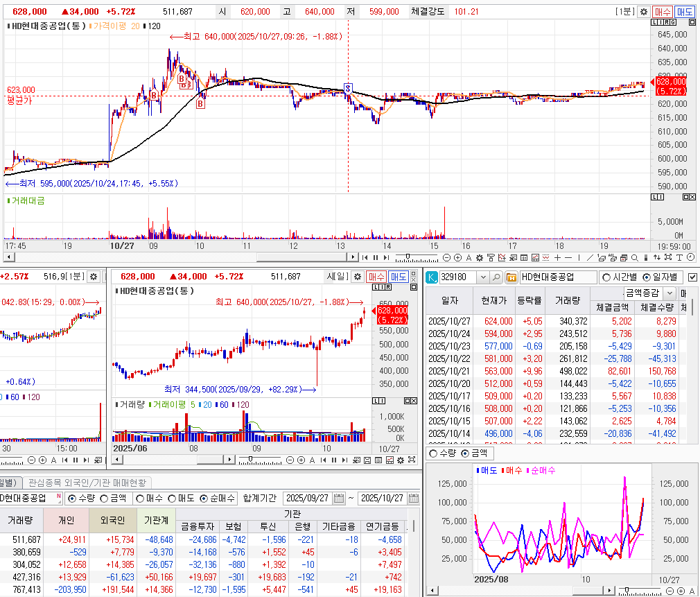Image resolution: width=700 pixels, height=597 pixels.
Task: Search stock with magnifier next to 329180
Action: pos(496,277)
